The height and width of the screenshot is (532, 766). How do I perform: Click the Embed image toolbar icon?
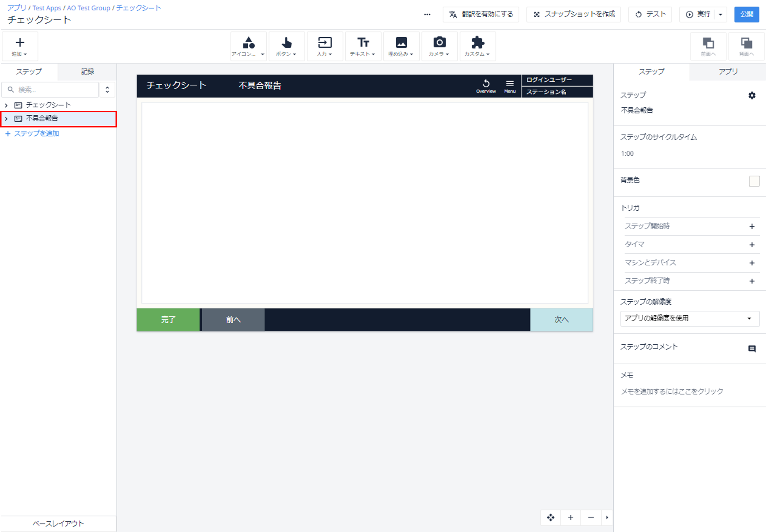(x=401, y=43)
